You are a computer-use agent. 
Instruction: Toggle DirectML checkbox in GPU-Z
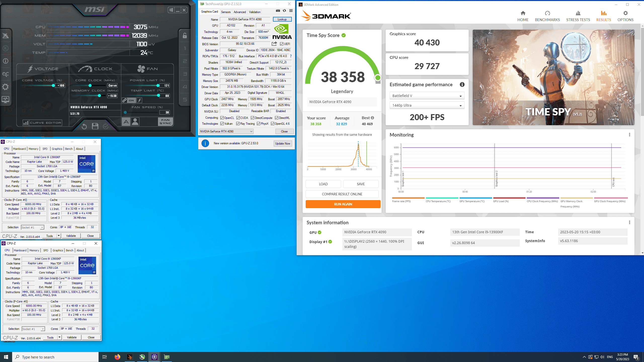pos(276,118)
